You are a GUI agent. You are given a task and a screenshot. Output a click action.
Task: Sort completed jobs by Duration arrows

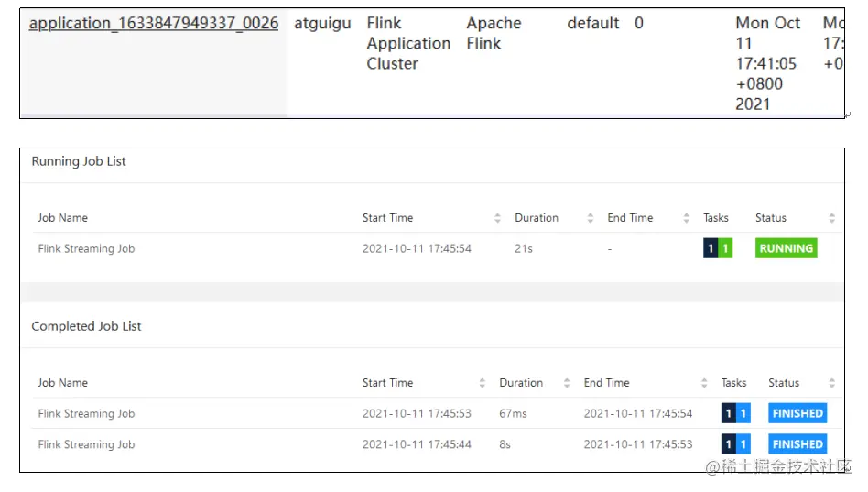(x=566, y=383)
